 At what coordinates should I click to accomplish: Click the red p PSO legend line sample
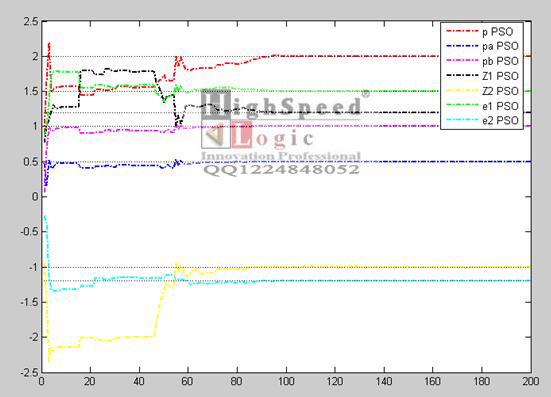(462, 31)
